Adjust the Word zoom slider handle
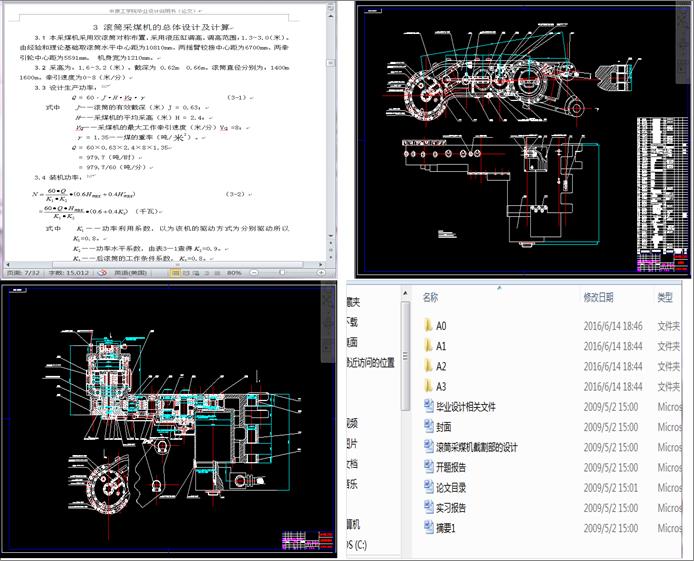This screenshot has height=561, width=694. coord(282,273)
